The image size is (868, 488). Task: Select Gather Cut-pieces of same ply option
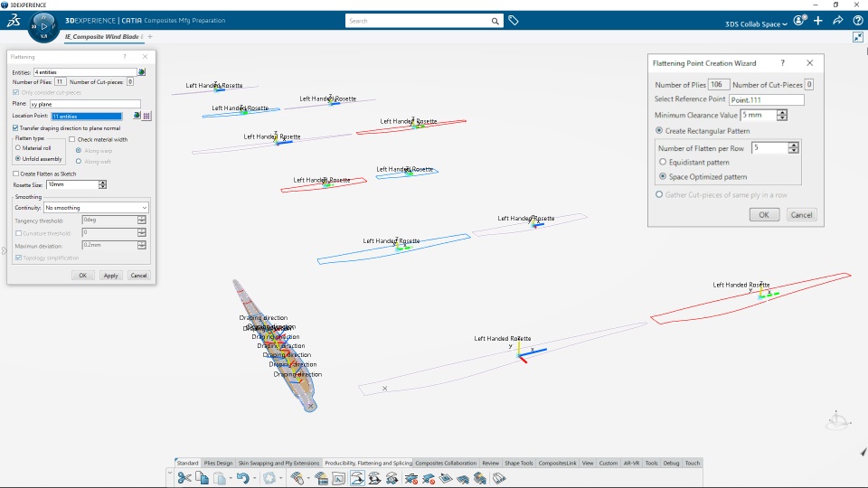[659, 195]
